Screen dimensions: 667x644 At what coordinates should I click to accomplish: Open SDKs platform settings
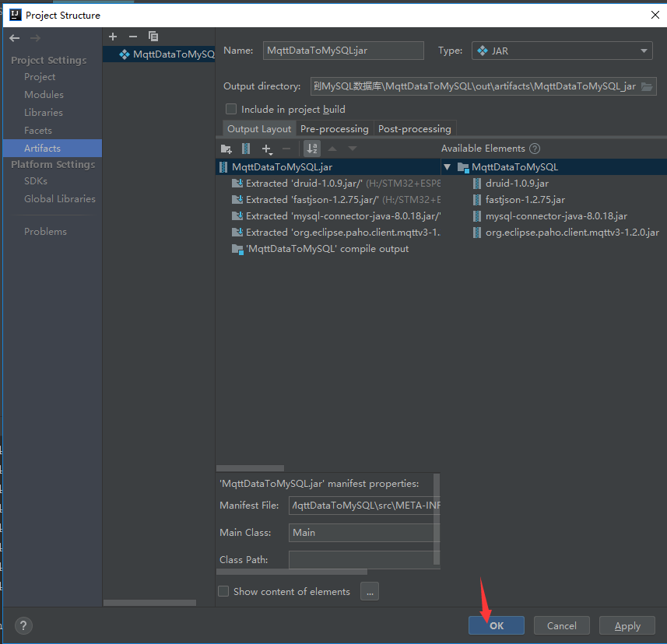[36, 181]
